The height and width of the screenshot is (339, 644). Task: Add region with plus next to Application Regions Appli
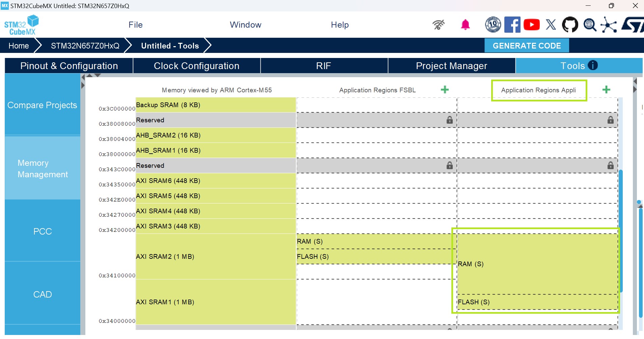pos(606,90)
